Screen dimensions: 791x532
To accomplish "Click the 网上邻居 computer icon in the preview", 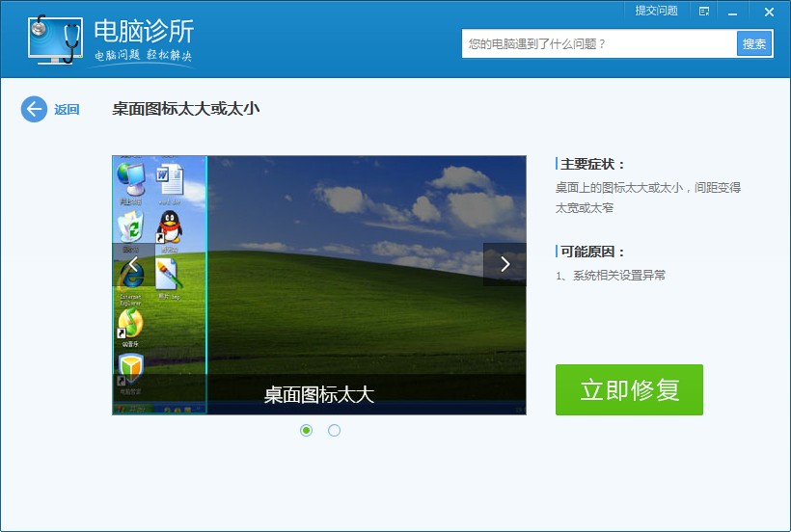I will [131, 179].
